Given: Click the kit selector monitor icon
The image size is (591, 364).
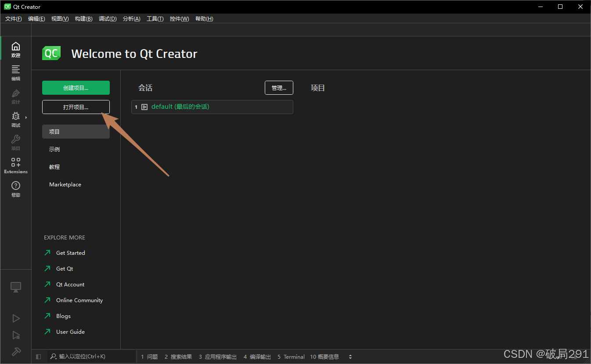Looking at the screenshot, I should coord(16,287).
